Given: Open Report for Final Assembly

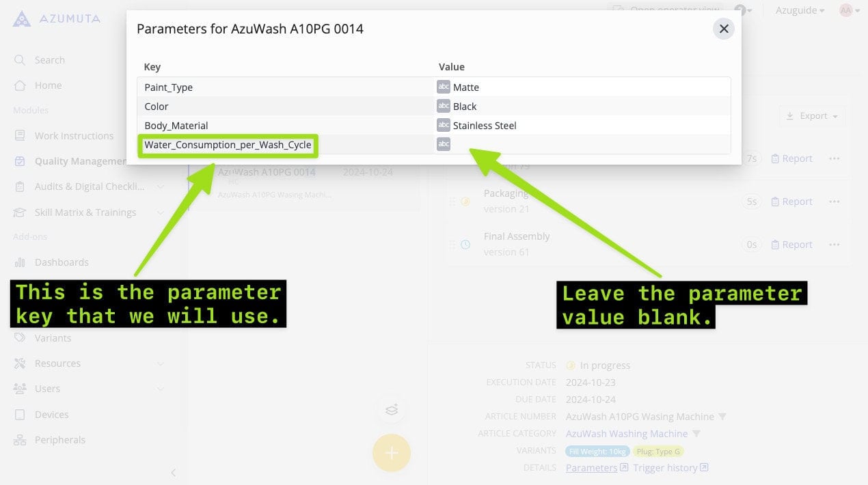Looking at the screenshot, I should pos(791,245).
